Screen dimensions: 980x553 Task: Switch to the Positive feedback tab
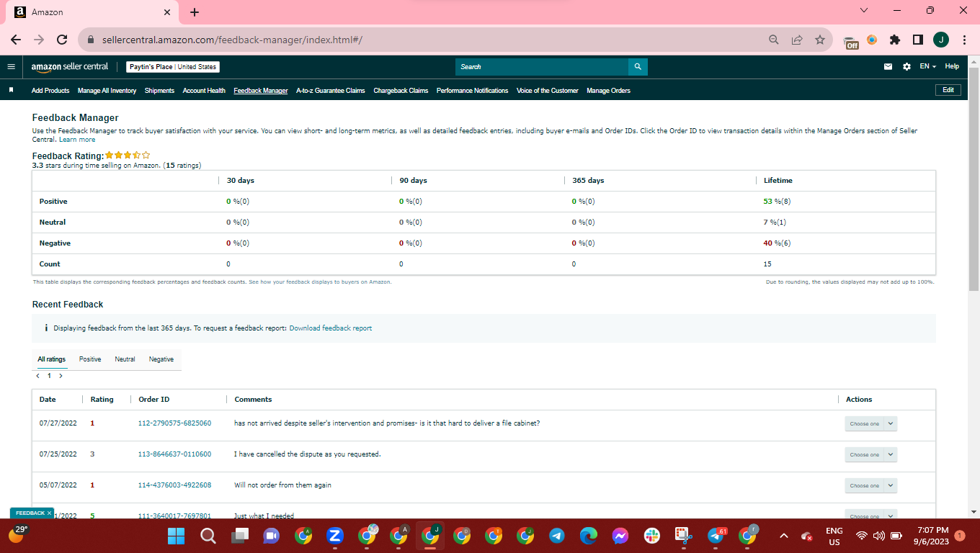(90, 359)
